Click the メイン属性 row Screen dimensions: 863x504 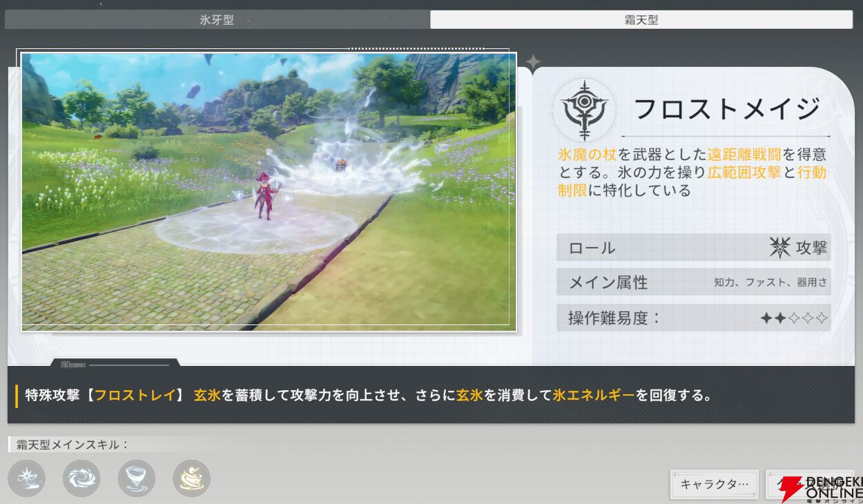click(693, 282)
